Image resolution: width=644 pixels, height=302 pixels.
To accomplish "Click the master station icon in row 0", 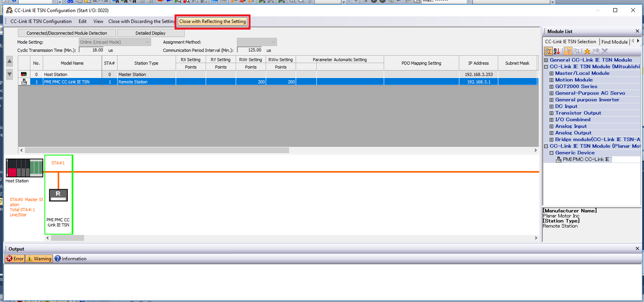I will coord(24,74).
